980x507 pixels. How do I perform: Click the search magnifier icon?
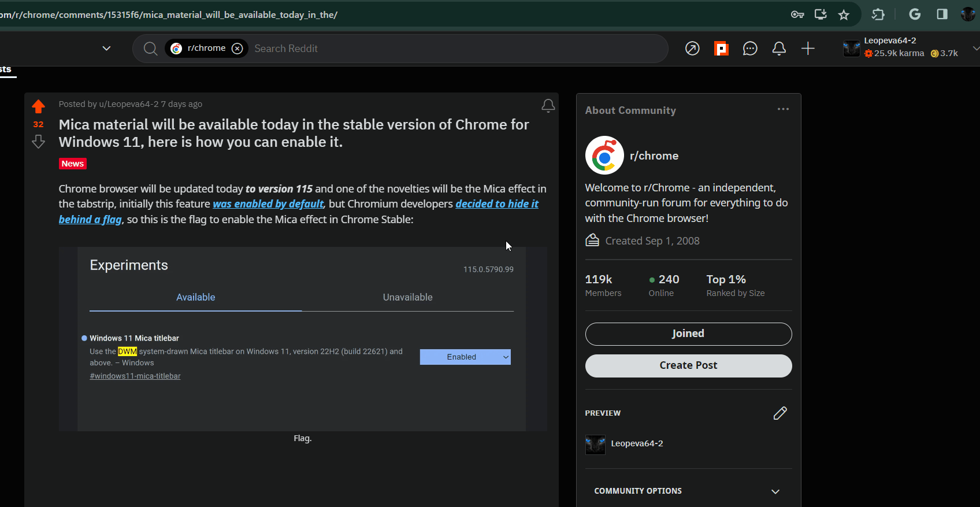pos(150,49)
